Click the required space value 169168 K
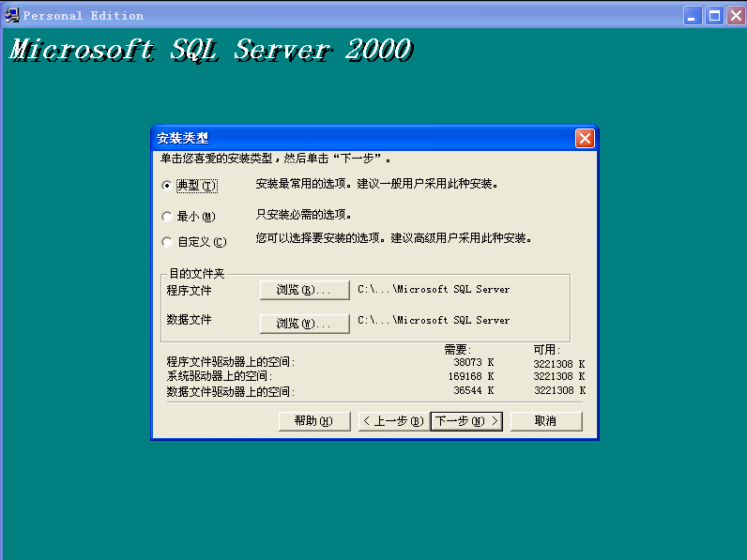The image size is (747, 560). (x=471, y=376)
